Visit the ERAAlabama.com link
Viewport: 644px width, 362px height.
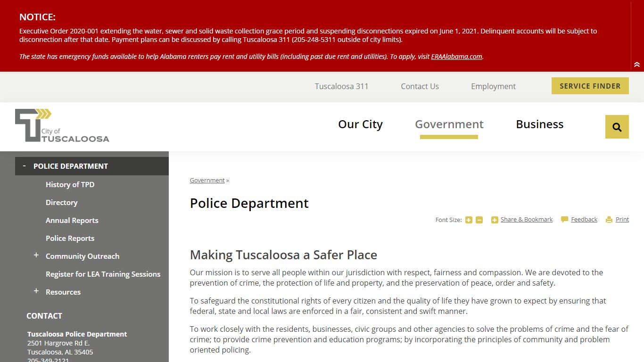[456, 57]
